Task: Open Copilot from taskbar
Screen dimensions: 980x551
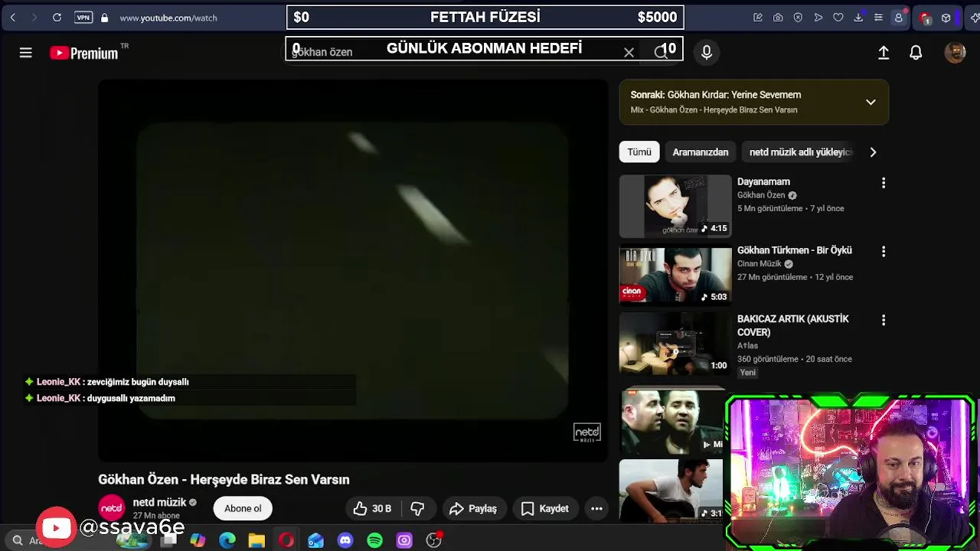Action: 198,540
